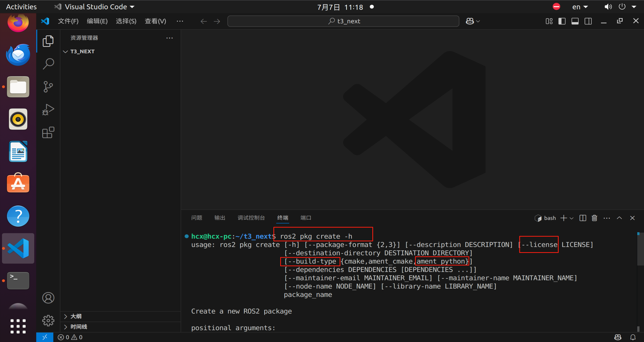Image resolution: width=644 pixels, height=342 pixels.
Task: Click Activities in the top bar
Action: pyautogui.click(x=21, y=7)
